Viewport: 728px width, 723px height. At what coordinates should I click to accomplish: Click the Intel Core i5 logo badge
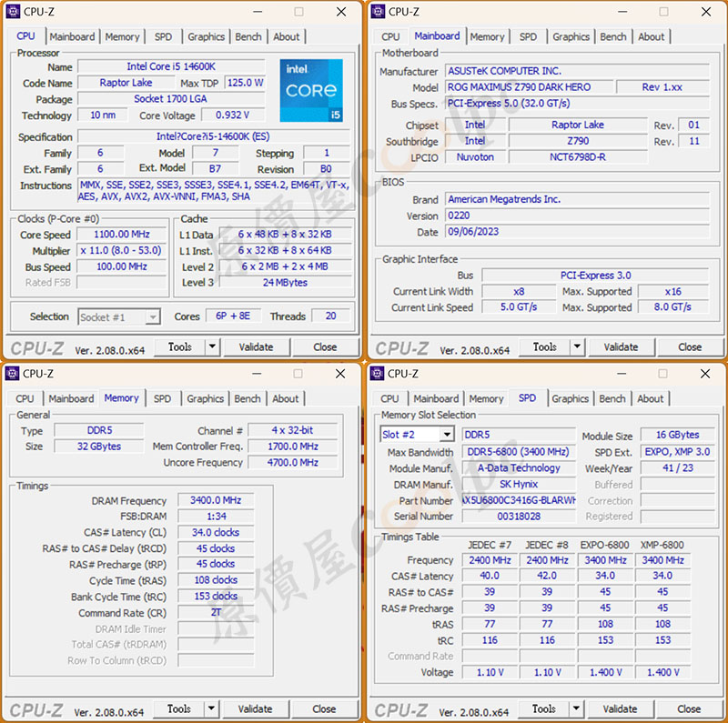[311, 91]
